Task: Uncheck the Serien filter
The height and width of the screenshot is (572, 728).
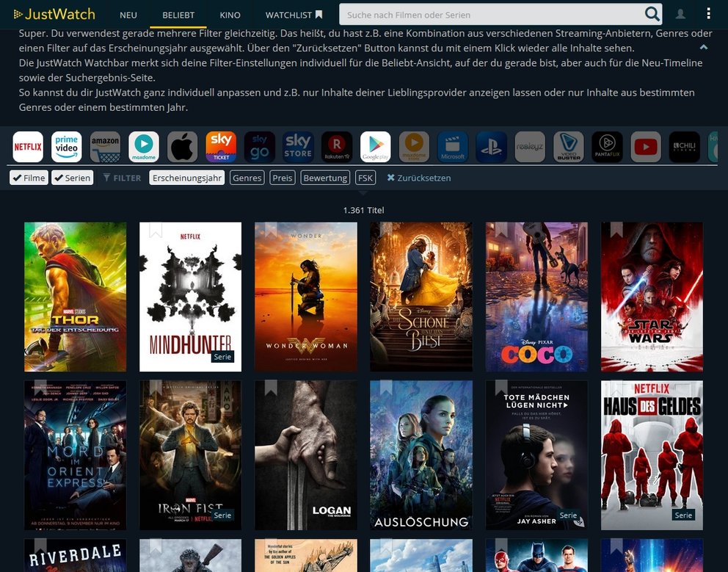Action: click(x=73, y=178)
